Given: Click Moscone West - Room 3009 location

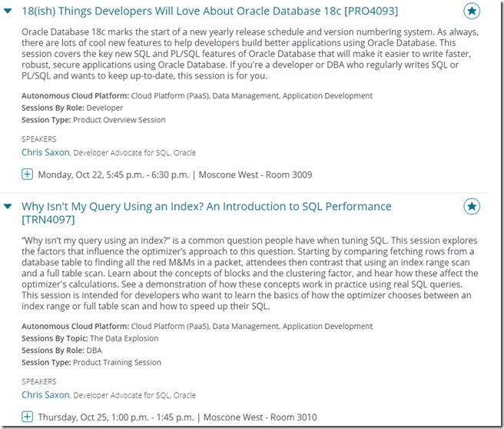Looking at the screenshot, I should pos(255,175).
